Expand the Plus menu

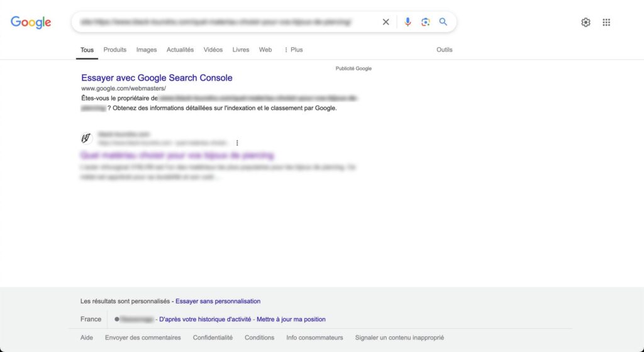coord(293,50)
